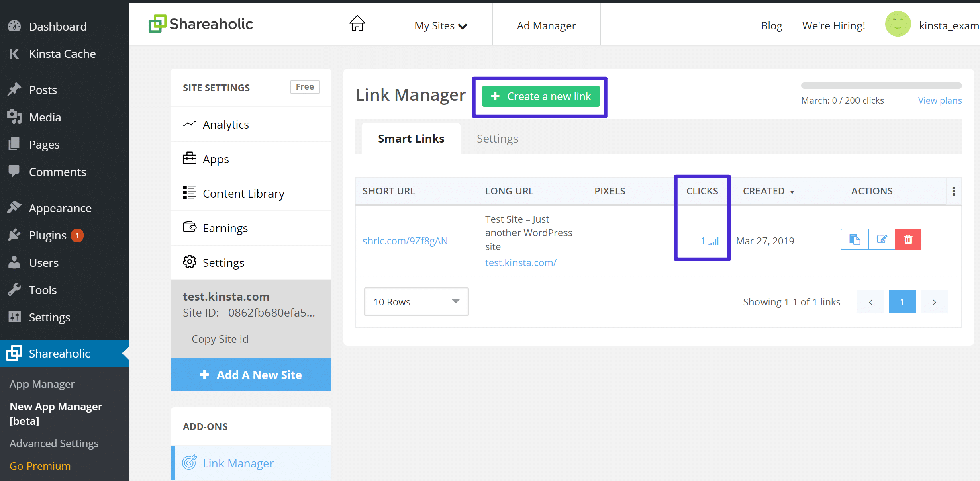Image resolution: width=980 pixels, height=481 pixels.
Task: Expand the My Sites dropdown menu
Action: pyautogui.click(x=441, y=25)
